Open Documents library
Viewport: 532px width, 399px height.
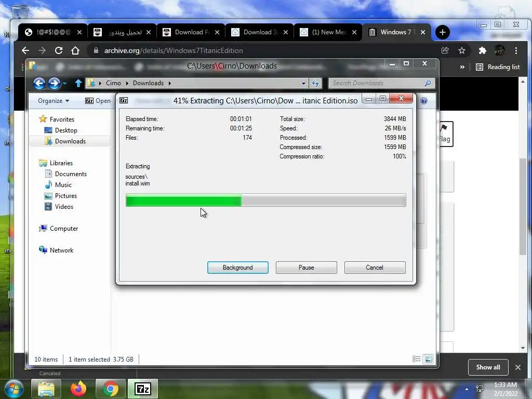tap(71, 174)
